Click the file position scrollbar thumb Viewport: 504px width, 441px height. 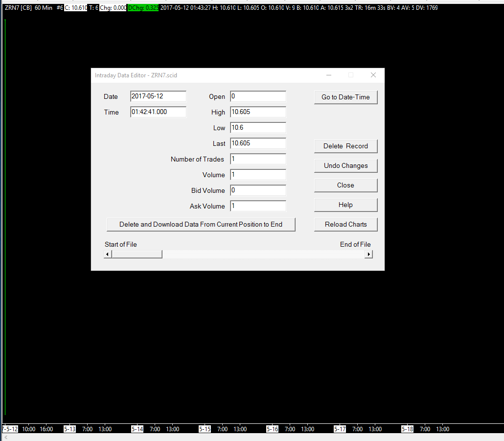[x=137, y=254]
